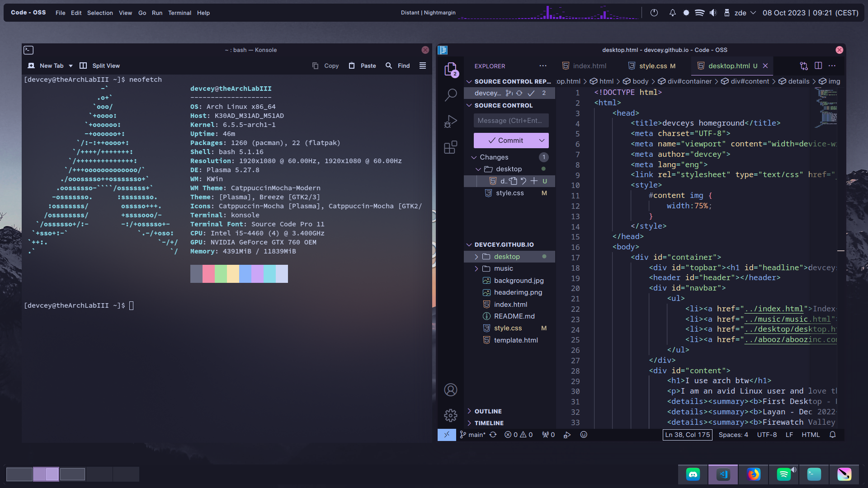Synchronize changes in repository row

tap(519, 93)
